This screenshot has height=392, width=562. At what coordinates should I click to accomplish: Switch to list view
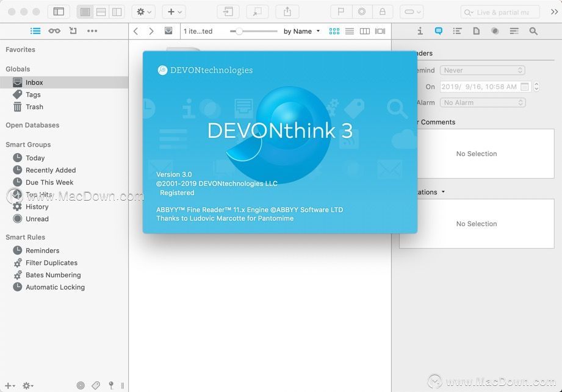350,32
